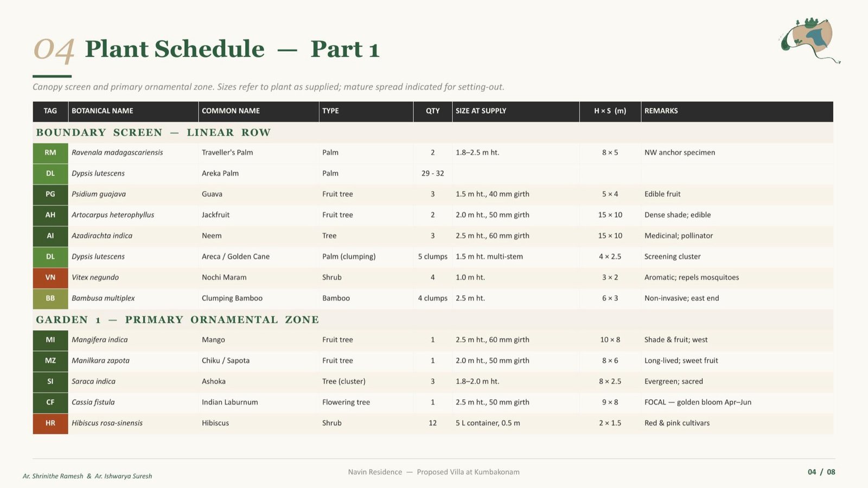Select the orange VN tag cell
Viewport: 868px width, 488px height.
click(x=50, y=278)
